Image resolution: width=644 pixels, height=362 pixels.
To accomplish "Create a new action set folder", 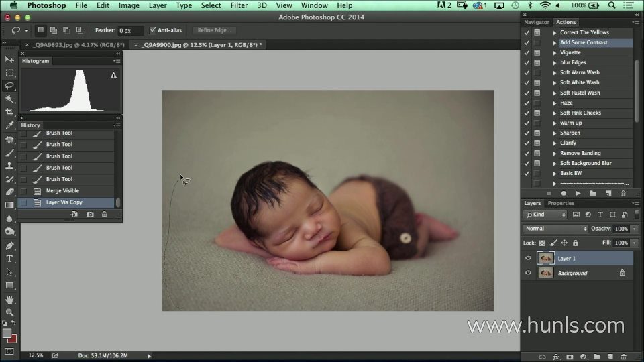I will pyautogui.click(x=592, y=193).
